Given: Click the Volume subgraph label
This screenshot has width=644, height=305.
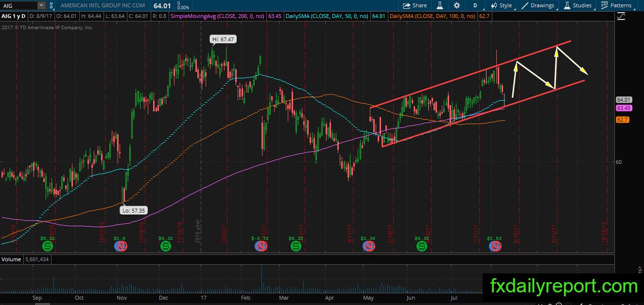Looking at the screenshot, I should [x=11, y=259].
